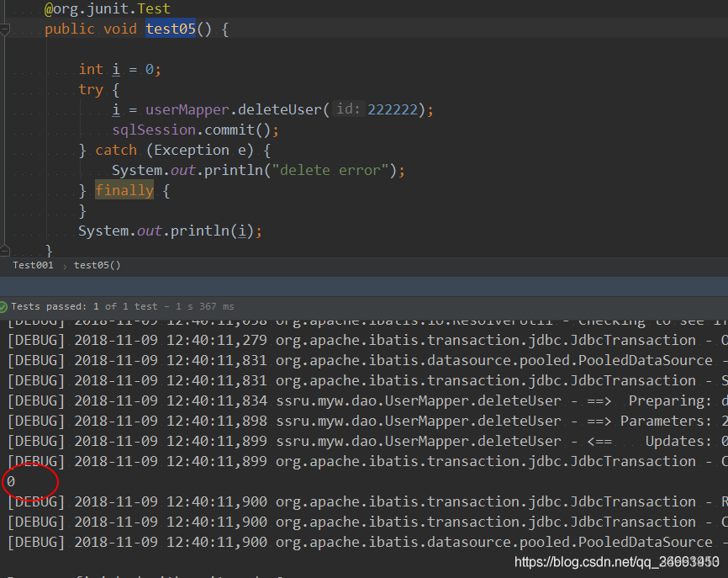Image resolution: width=728 pixels, height=578 pixels.
Task: Click the console output value 0
Action: click(11, 481)
